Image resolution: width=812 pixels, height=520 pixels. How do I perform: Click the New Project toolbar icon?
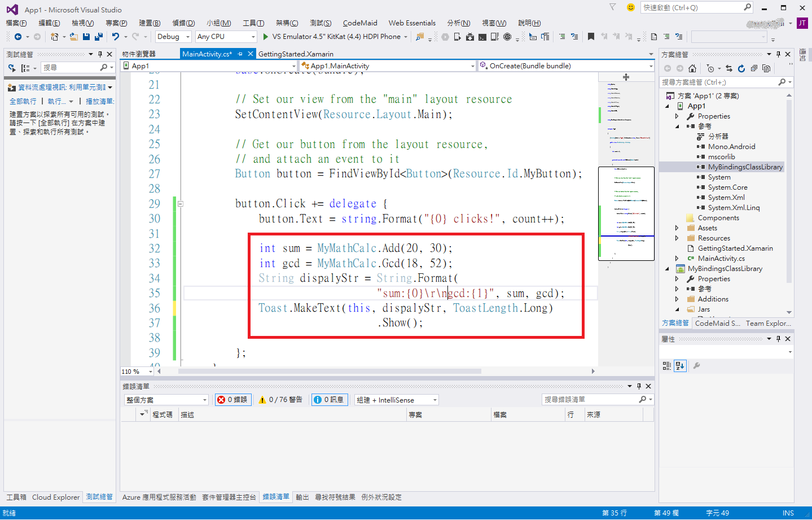pyautogui.click(x=54, y=37)
